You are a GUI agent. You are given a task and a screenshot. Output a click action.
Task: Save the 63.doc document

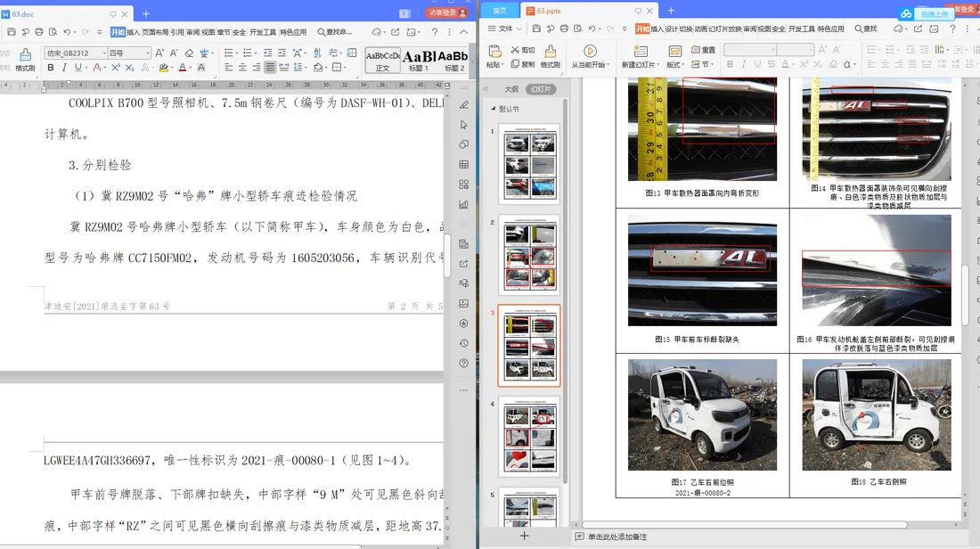coord(12,32)
